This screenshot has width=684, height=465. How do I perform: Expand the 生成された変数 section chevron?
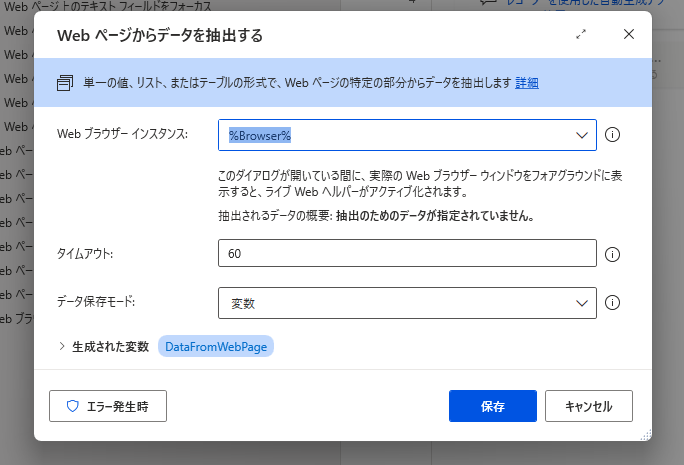point(62,346)
